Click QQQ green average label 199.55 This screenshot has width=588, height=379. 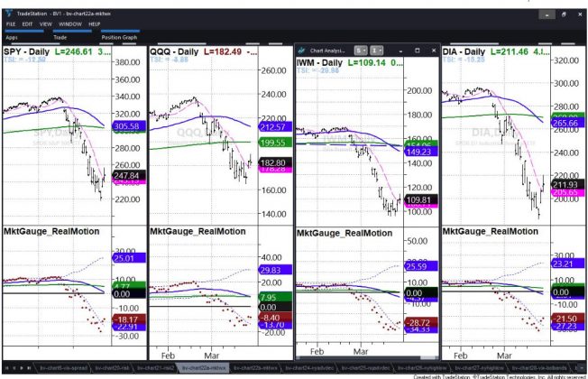tap(275, 143)
